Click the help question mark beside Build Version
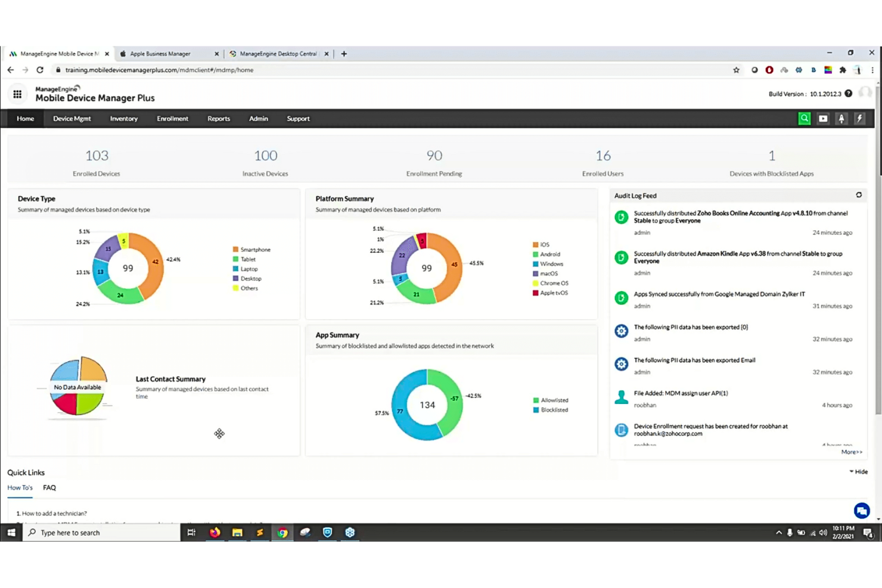The image size is (882, 588). click(849, 94)
